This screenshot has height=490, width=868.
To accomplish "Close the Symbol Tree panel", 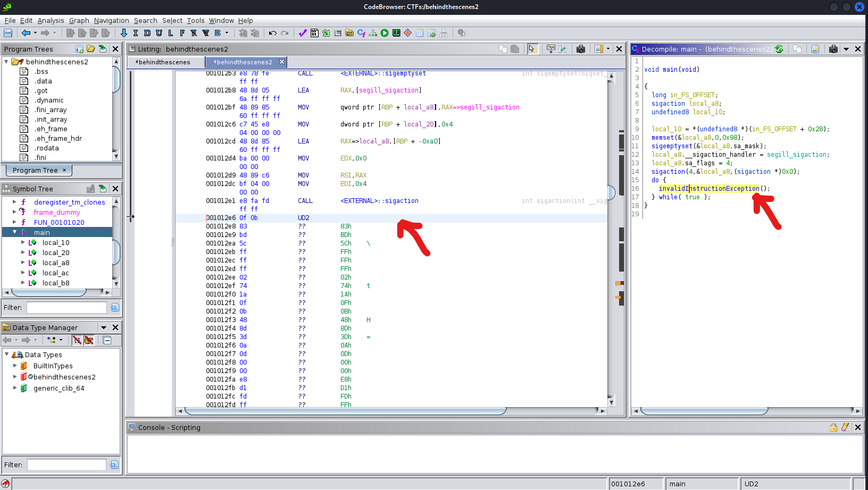I will (x=115, y=189).
